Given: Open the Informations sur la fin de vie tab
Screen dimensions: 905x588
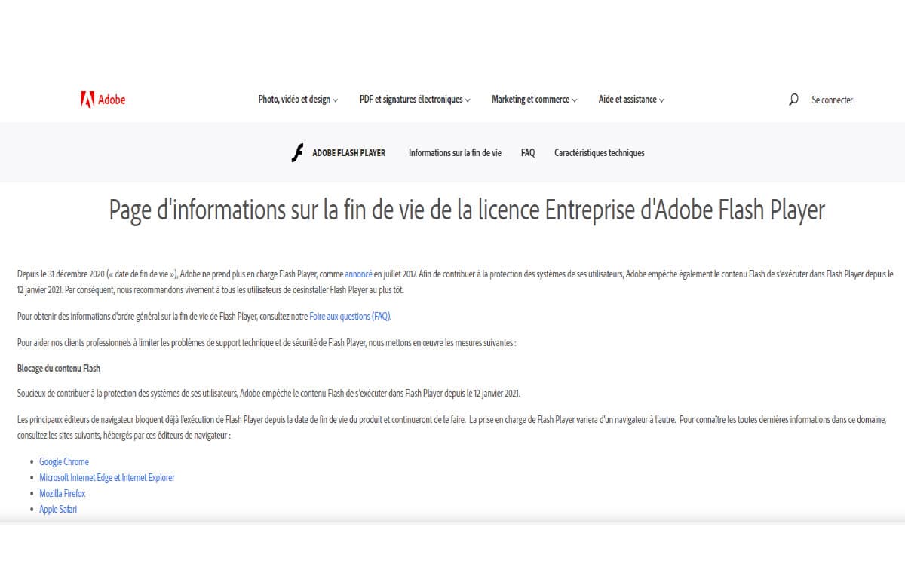Looking at the screenshot, I should click(454, 152).
